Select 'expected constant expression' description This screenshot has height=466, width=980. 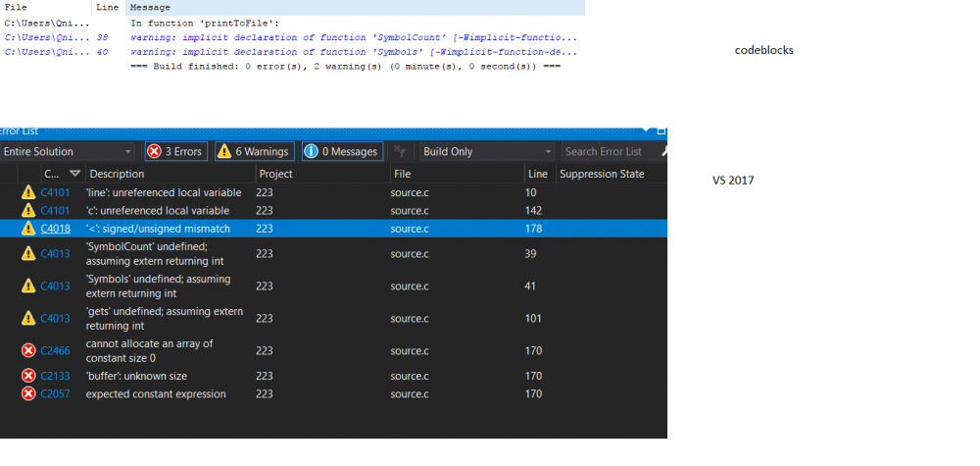click(x=156, y=394)
